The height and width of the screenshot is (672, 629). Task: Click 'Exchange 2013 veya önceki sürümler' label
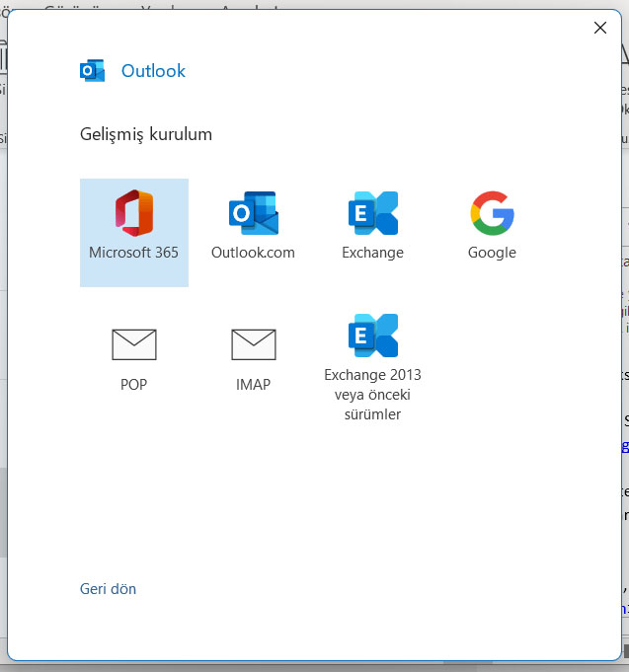click(372, 395)
